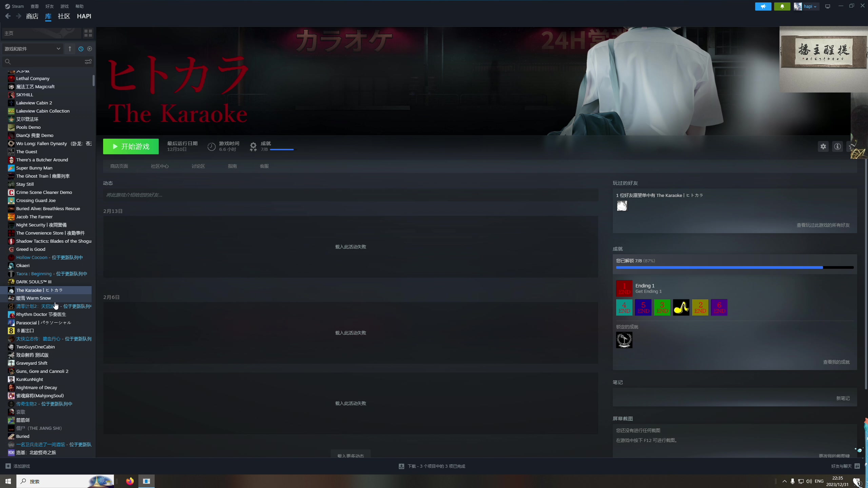This screenshot has width=868, height=488.
Task: Select DARK SOULS III in the library list
Action: tap(34, 282)
